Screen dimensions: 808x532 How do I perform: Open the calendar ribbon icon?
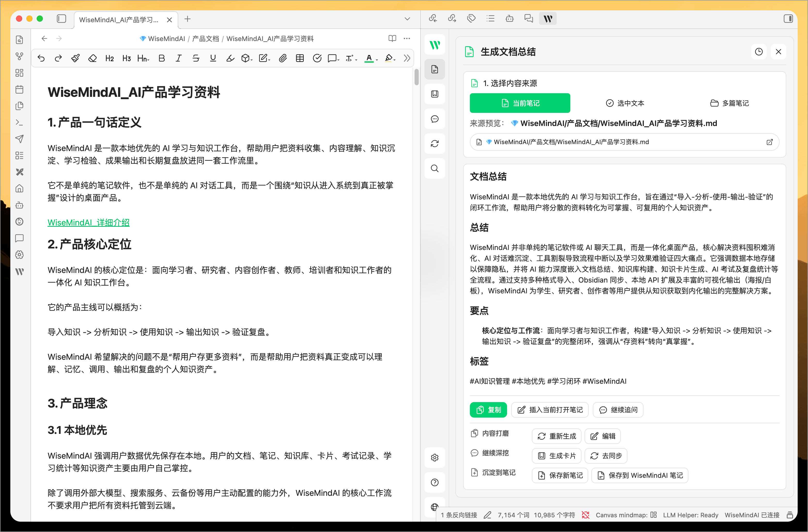pos(19,89)
